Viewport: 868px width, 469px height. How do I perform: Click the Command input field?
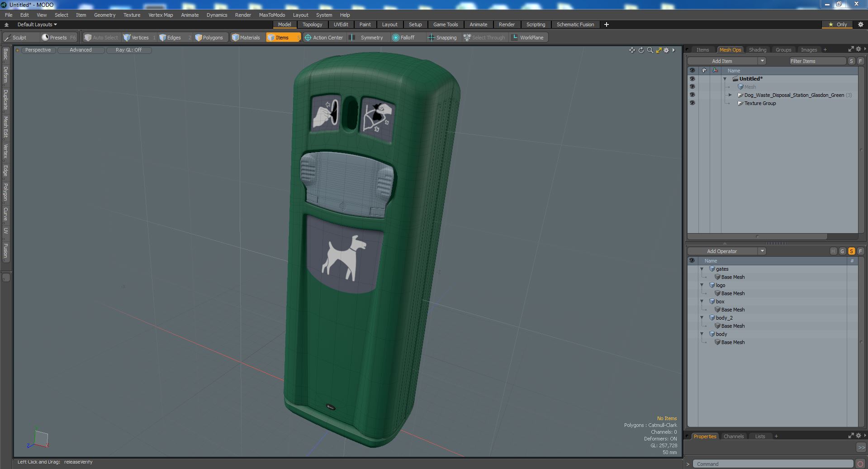773,464
